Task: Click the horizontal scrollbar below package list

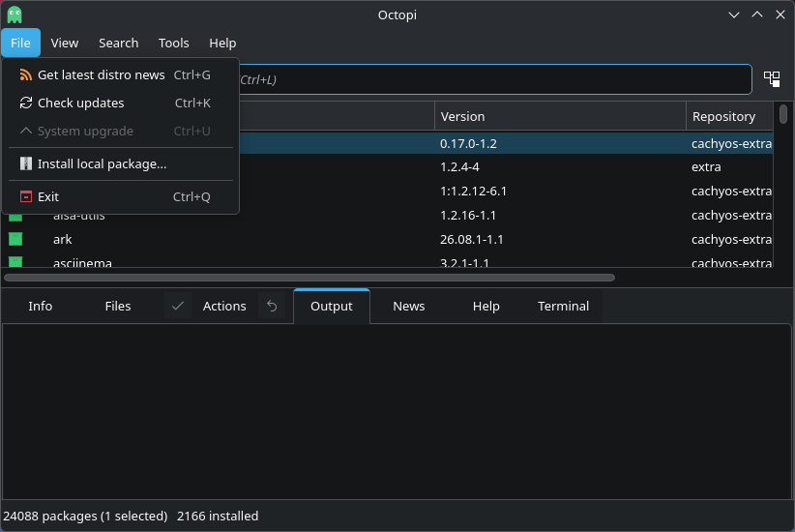Action: 309,278
